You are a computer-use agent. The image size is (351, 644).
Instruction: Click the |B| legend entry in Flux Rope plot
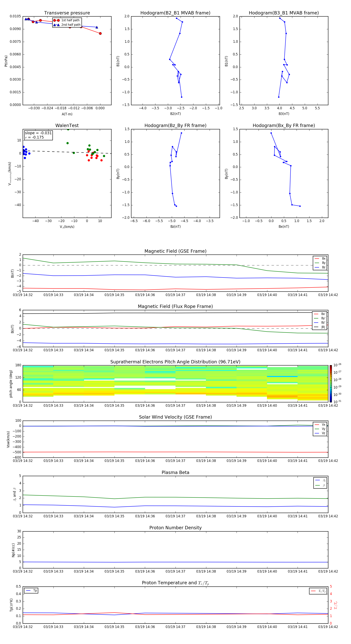tap(320, 327)
